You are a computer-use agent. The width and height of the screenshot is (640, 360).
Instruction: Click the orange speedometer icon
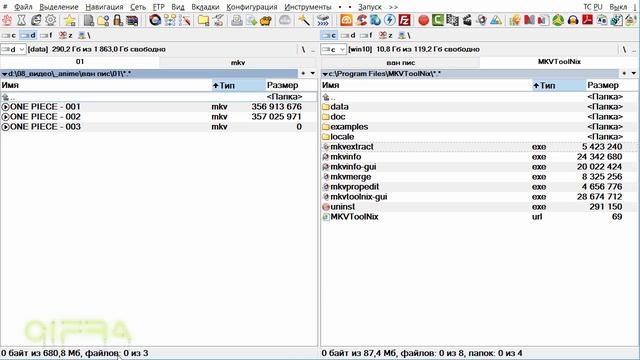(x=346, y=20)
